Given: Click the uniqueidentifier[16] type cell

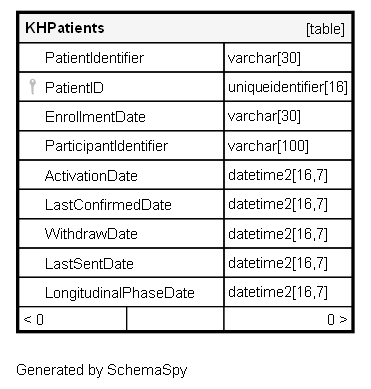Looking at the screenshot, I should pos(288,87).
